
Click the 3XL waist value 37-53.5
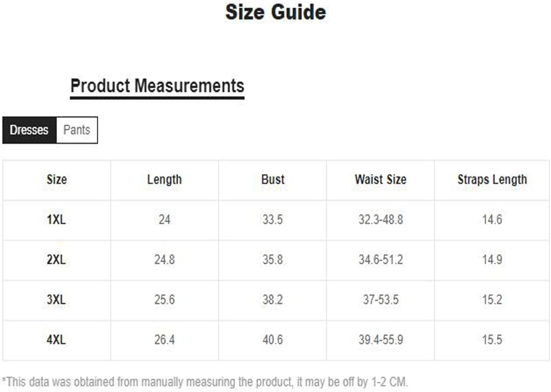coord(381,299)
